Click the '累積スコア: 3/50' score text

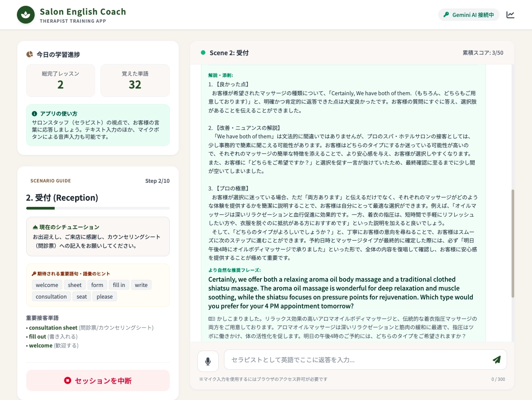point(483,53)
